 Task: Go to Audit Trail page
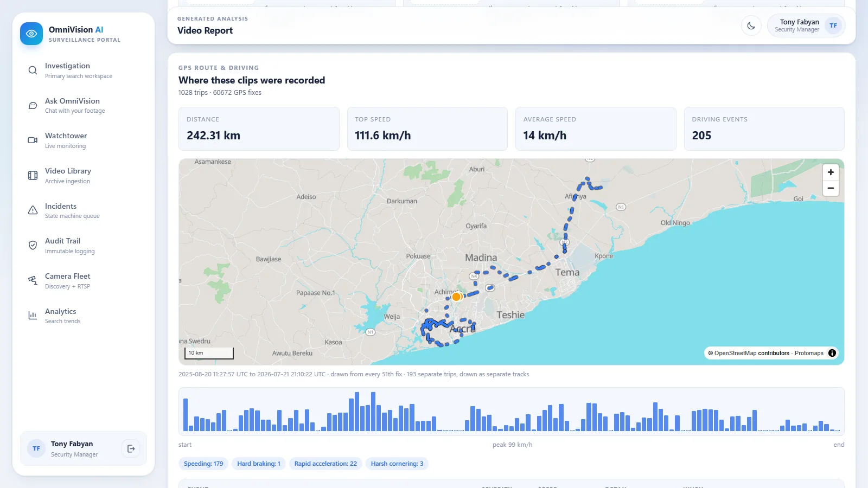click(x=84, y=246)
